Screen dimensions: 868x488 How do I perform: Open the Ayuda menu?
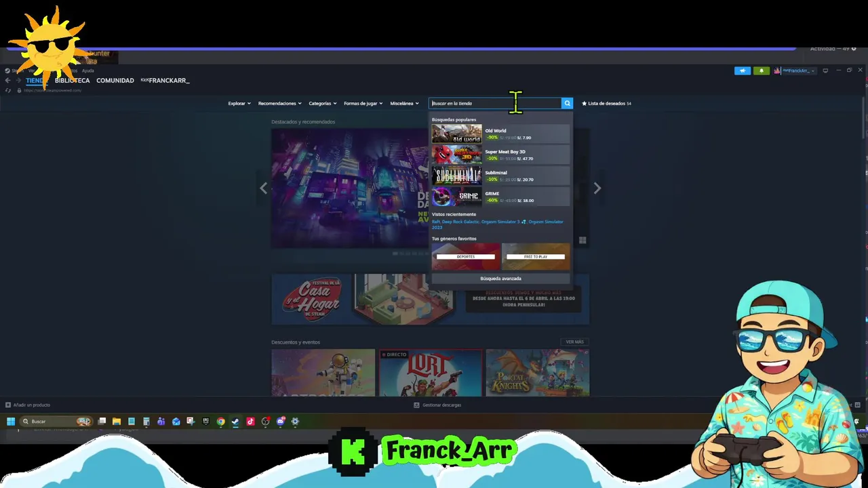88,70
